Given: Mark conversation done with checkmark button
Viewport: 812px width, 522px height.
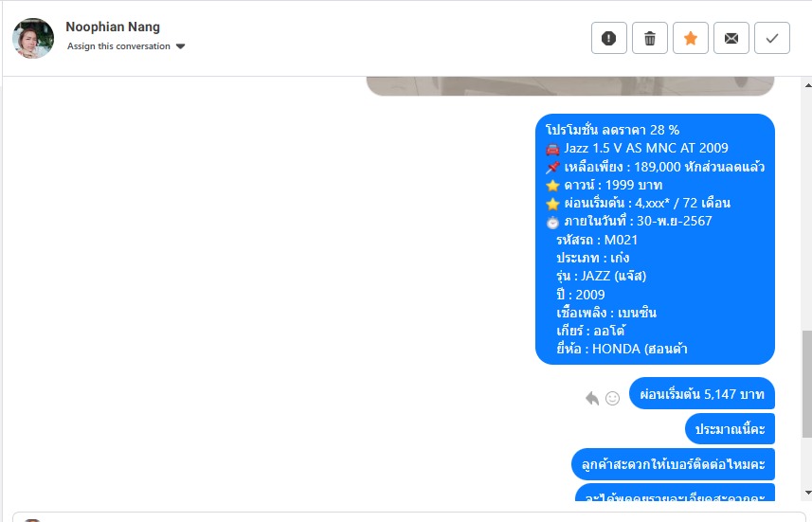Looking at the screenshot, I should [x=772, y=38].
